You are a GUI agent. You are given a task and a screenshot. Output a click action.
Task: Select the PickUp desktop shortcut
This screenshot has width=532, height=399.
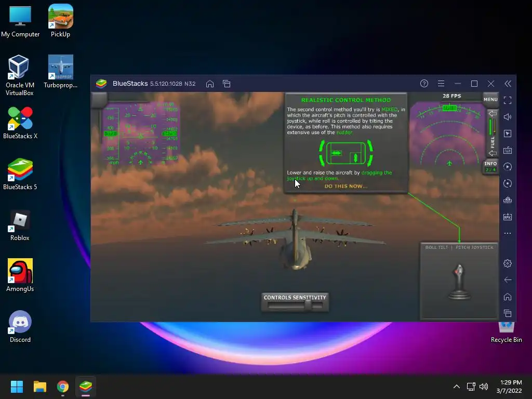click(x=60, y=21)
